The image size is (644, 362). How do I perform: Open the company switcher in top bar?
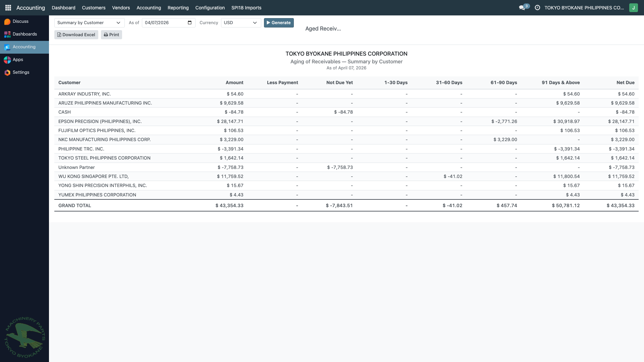(x=584, y=7)
